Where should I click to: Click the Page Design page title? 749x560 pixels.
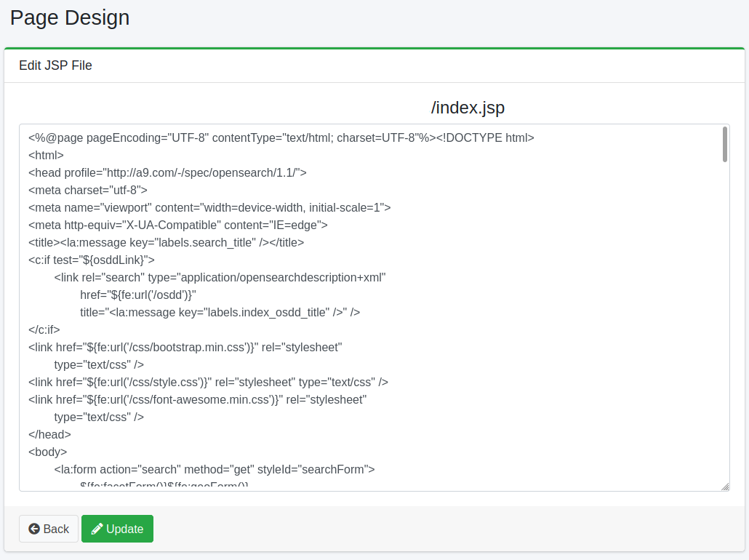[x=70, y=17]
